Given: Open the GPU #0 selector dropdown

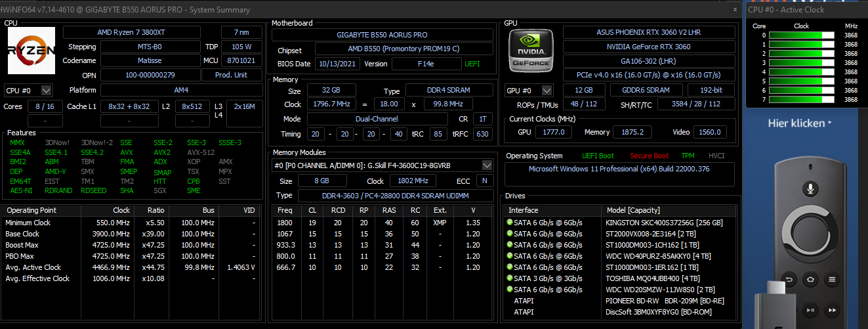Looking at the screenshot, I should click(547, 90).
